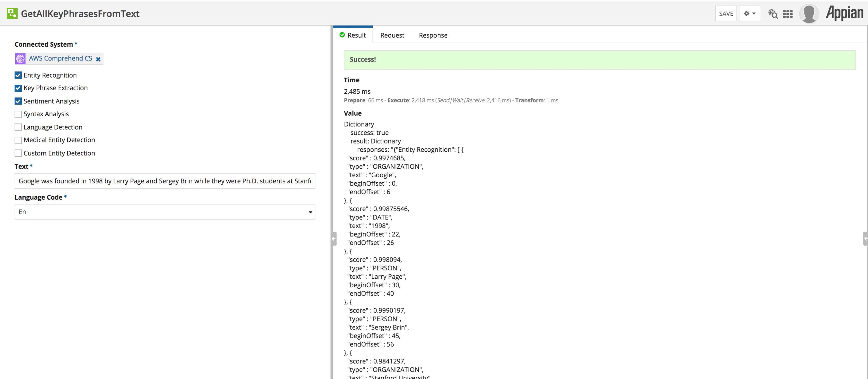Enable Language Detection checkbox
The width and height of the screenshot is (868, 379).
[x=18, y=127]
